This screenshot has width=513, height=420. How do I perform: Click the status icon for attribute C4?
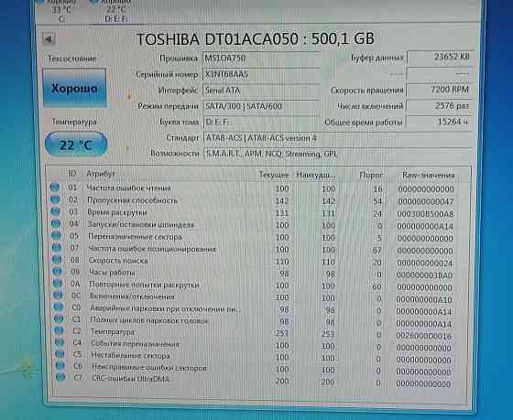[x=60, y=342]
